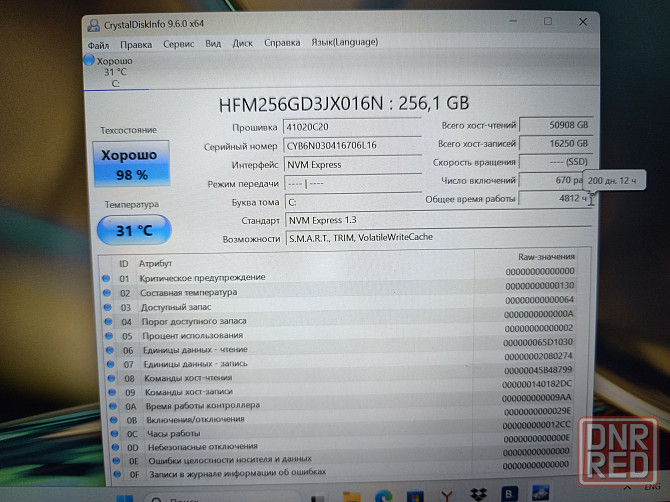Click raw value 0000000000029E
The width and height of the screenshot is (670, 502).
[537, 411]
